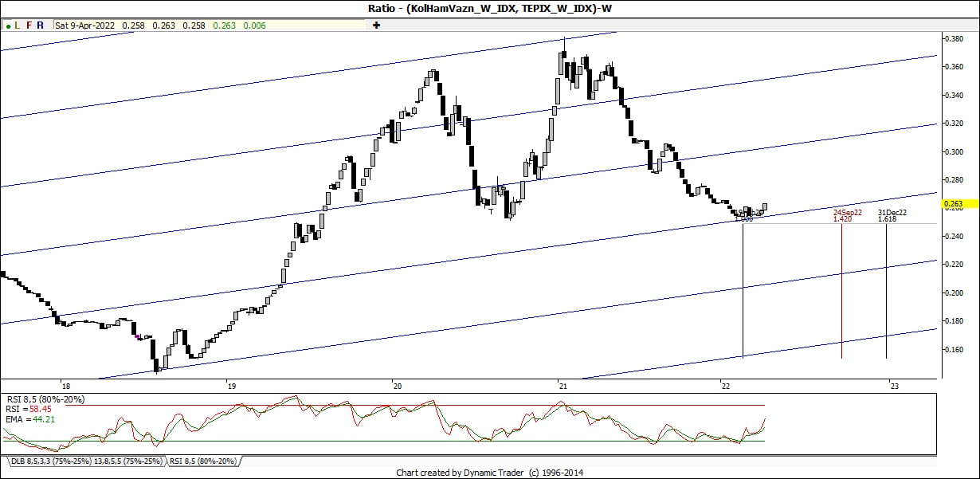
Task: Toggle the red F button
Action: pos(29,26)
